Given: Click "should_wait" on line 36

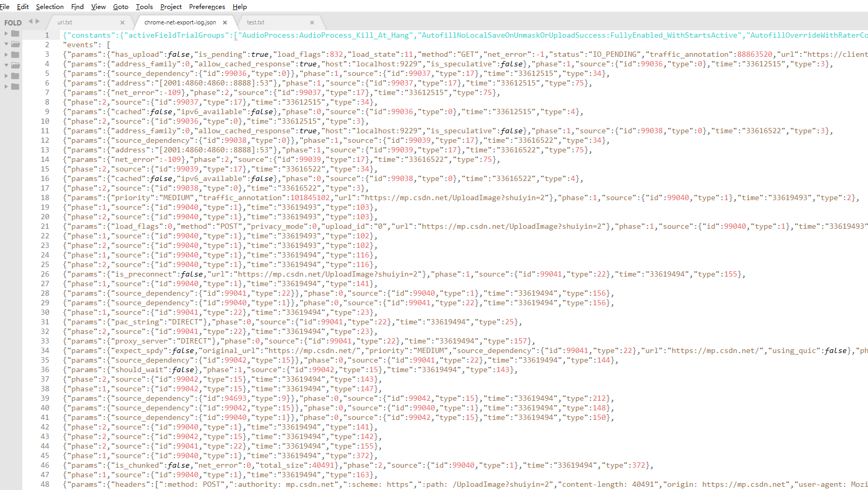Looking at the screenshot, I should click(x=140, y=369).
